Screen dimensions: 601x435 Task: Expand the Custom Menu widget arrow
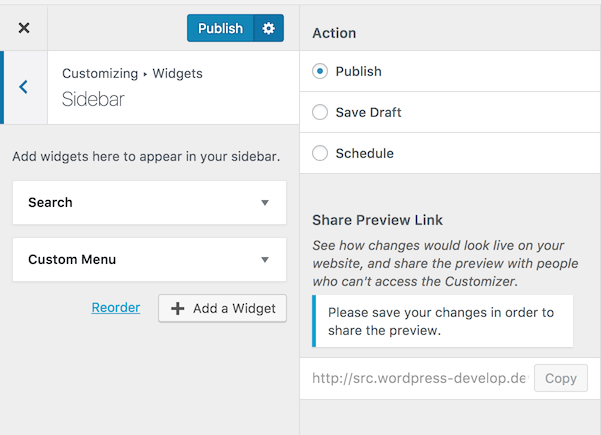coord(265,259)
